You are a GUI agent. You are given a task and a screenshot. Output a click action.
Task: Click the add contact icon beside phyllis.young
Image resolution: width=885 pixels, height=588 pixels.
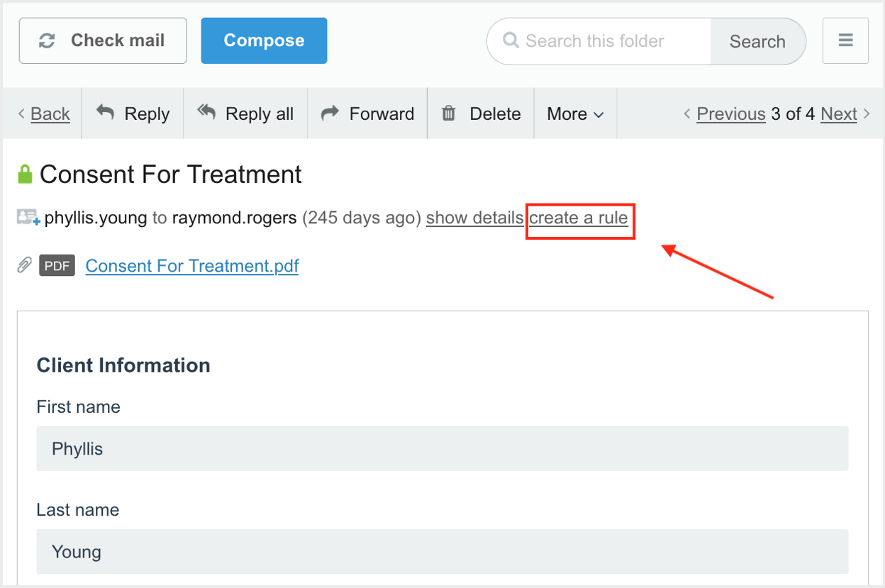tap(25, 218)
